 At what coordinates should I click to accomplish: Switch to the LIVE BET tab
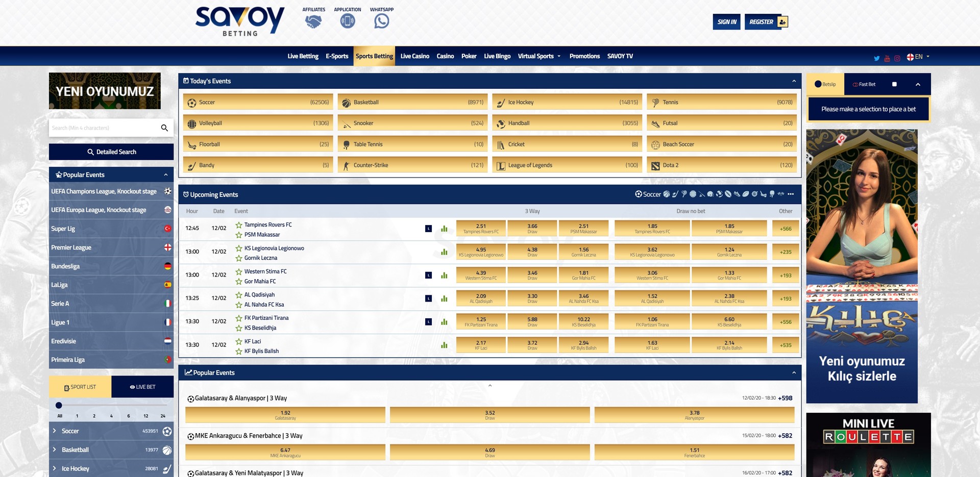(142, 387)
